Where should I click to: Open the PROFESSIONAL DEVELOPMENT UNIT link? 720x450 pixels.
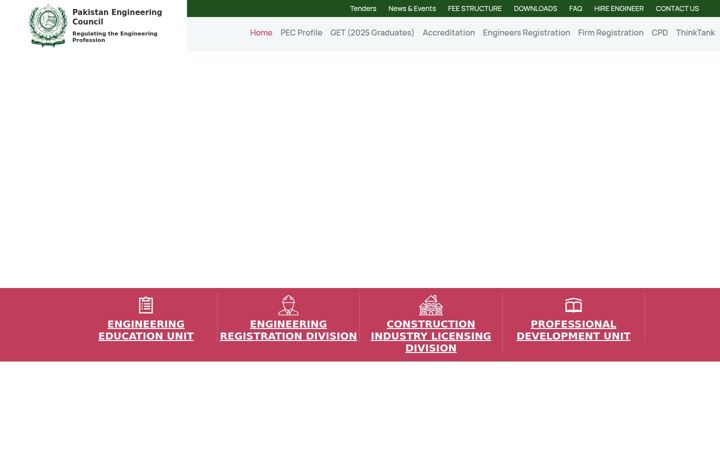pyautogui.click(x=574, y=330)
